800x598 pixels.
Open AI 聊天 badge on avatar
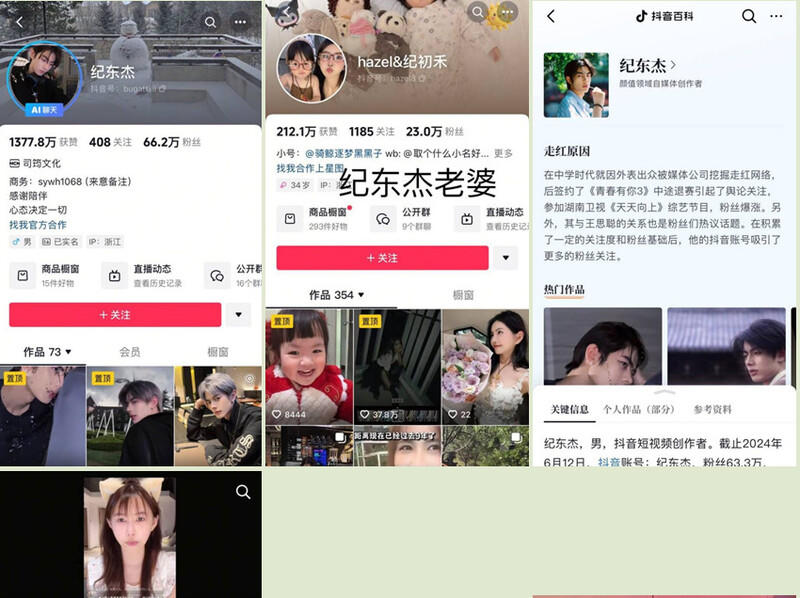(44, 109)
